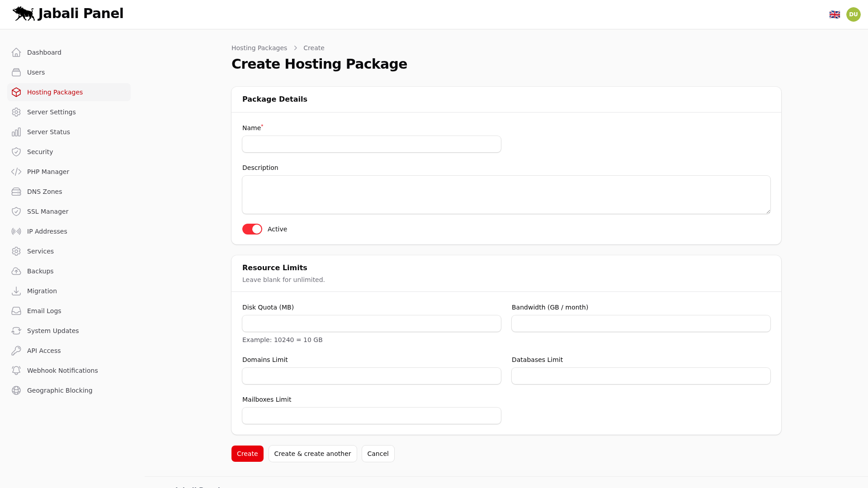Click the Create button
Image resolution: width=868 pixels, height=488 pixels.
(x=247, y=453)
